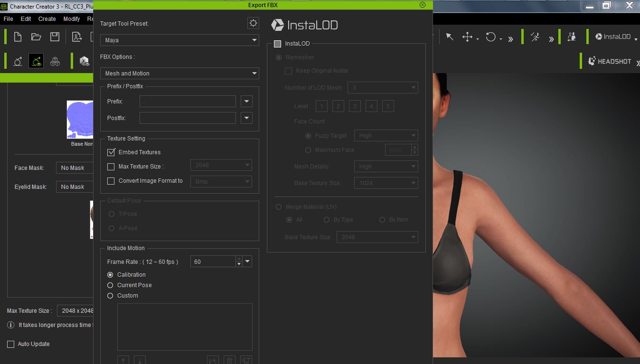Enable Convert Image Format to checkbox
Viewport: 640px width, 364px height.
(x=111, y=181)
